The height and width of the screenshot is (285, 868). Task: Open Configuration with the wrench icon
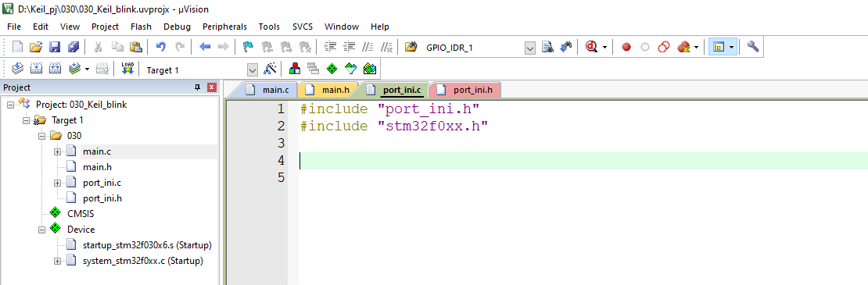pyautogui.click(x=752, y=47)
